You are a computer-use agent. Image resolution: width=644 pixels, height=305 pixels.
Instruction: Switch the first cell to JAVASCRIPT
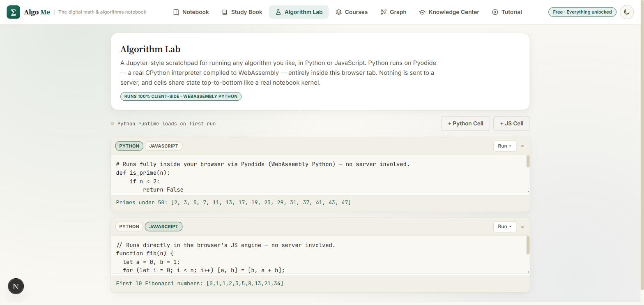point(163,146)
